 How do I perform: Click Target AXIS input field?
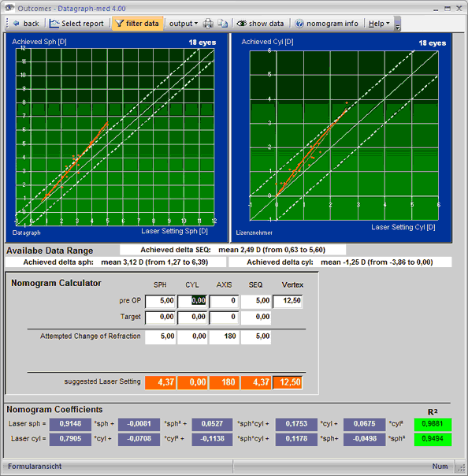coord(224,318)
